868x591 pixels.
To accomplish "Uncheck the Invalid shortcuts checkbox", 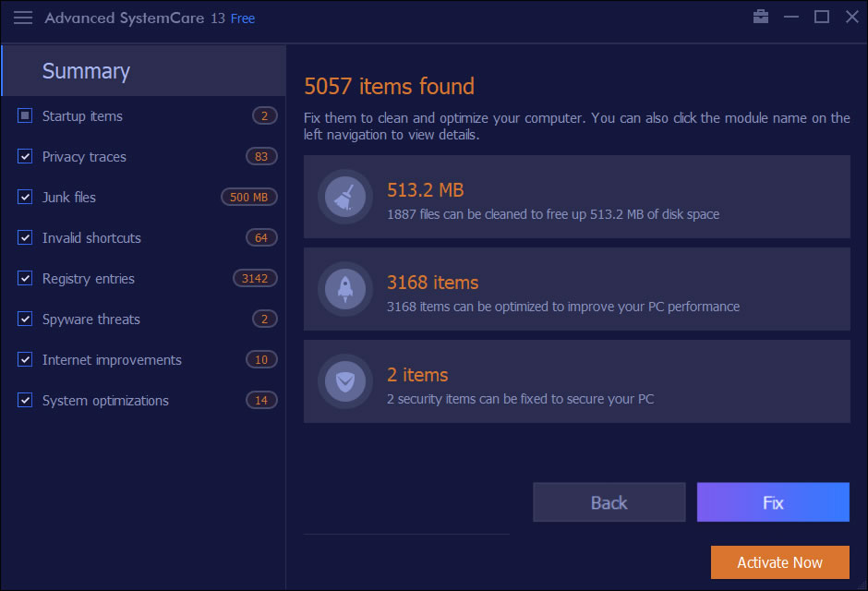I will [24, 237].
